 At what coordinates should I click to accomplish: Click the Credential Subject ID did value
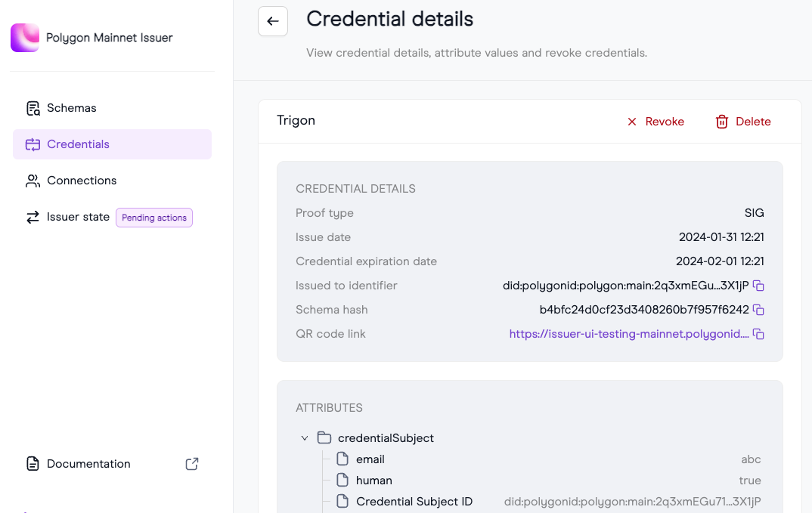(632, 502)
